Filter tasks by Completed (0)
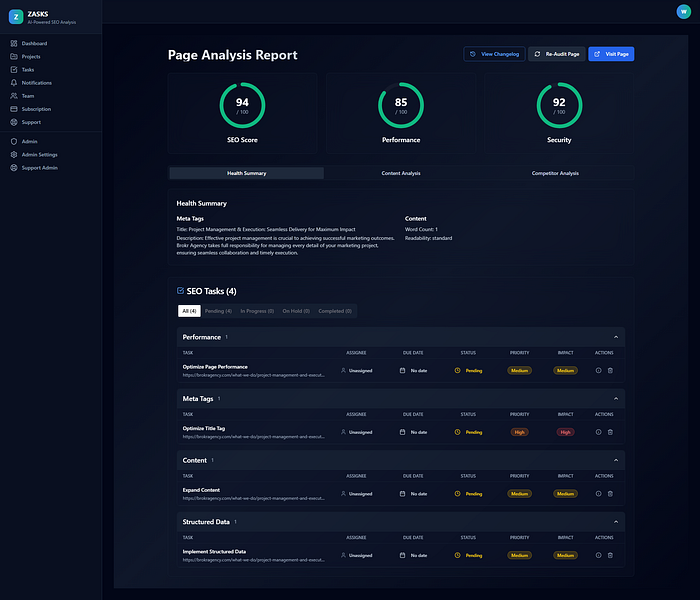The image size is (700, 600). 335,311
